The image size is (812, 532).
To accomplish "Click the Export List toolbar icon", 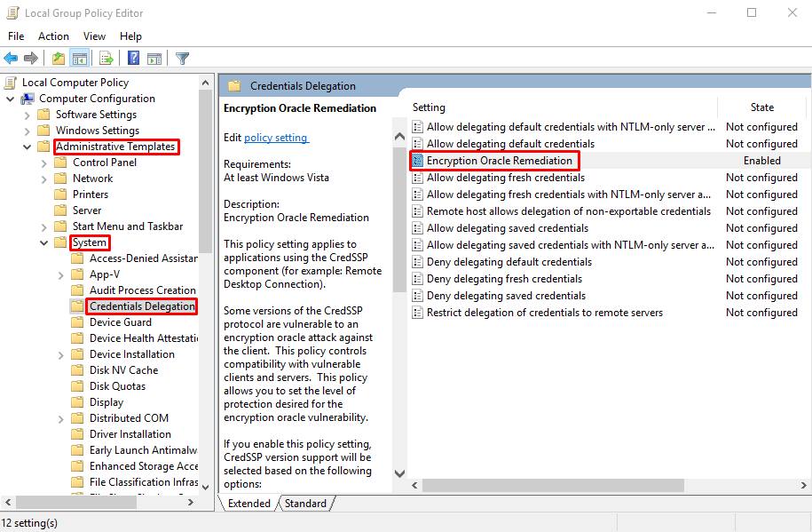I will pyautogui.click(x=106, y=59).
